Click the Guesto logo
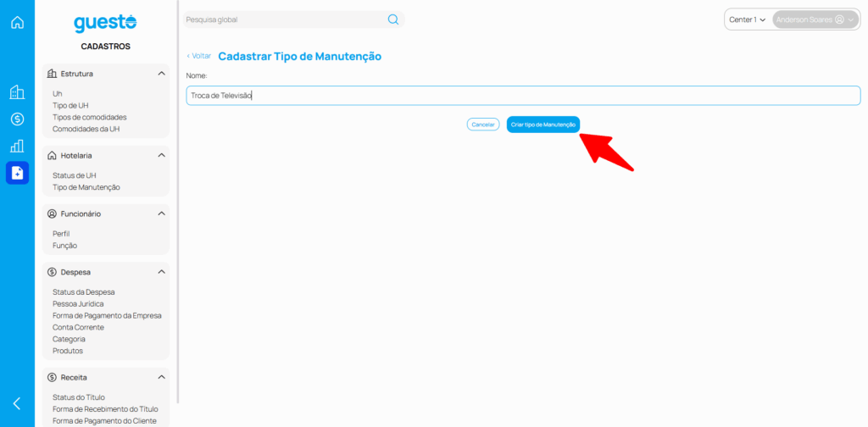The height and width of the screenshot is (427, 868). tap(105, 24)
